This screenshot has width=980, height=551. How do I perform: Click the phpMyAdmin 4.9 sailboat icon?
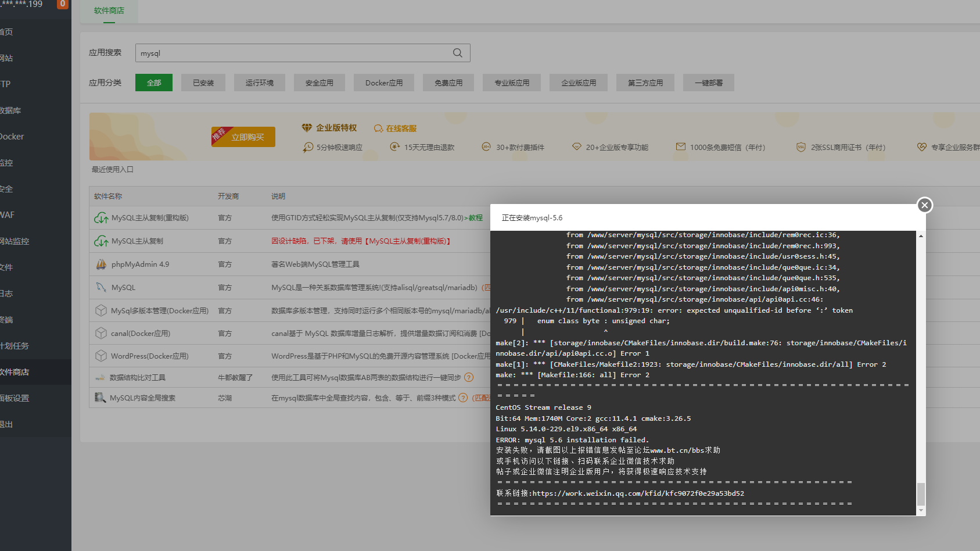101,264
